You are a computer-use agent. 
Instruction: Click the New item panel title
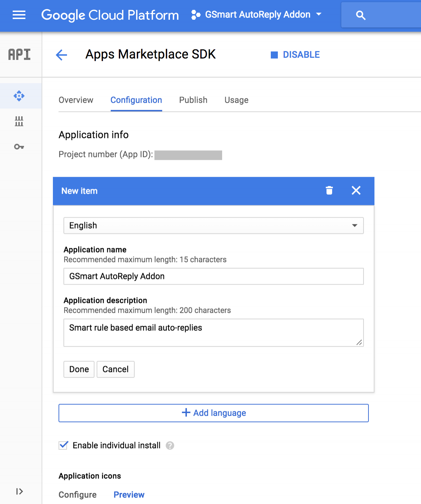coord(79,191)
